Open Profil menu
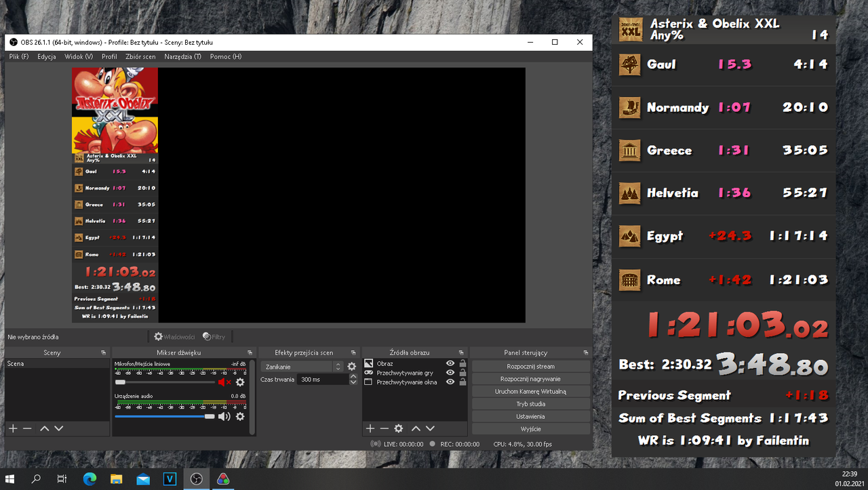Viewport: 868px width, 490px height. (x=109, y=57)
